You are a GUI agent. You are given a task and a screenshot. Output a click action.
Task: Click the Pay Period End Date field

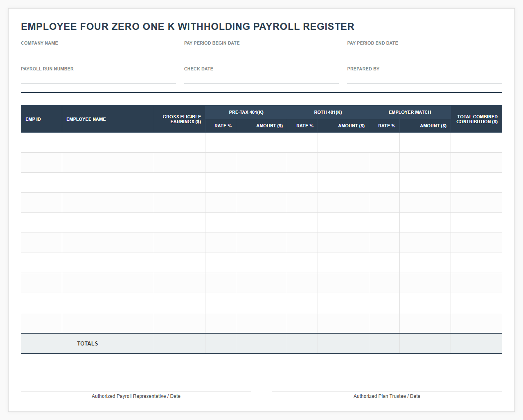pyautogui.click(x=424, y=53)
